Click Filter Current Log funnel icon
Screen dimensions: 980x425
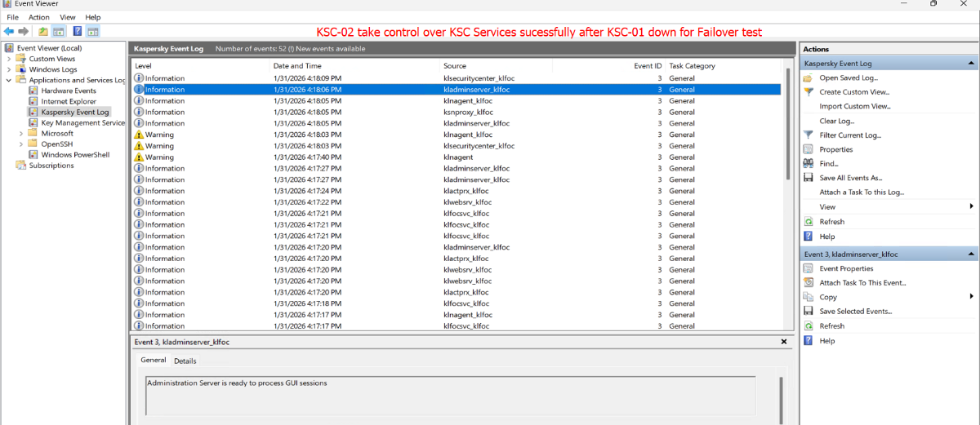(x=808, y=135)
